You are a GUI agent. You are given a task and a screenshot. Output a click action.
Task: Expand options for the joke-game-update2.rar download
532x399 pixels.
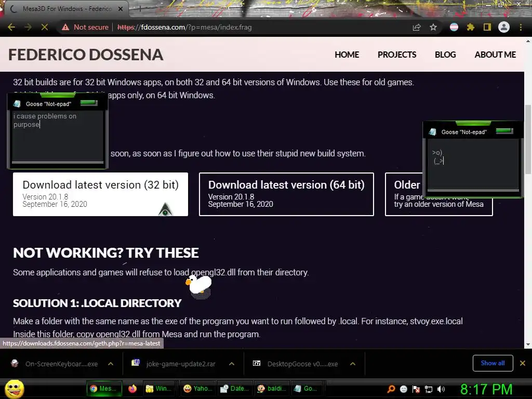point(232,364)
